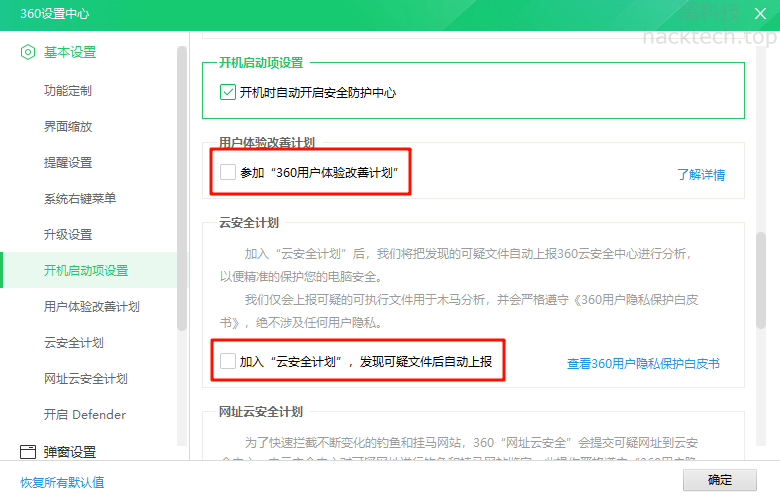
Task: Enable 参加"360用户体验改善计划" checkbox
Action: point(228,173)
